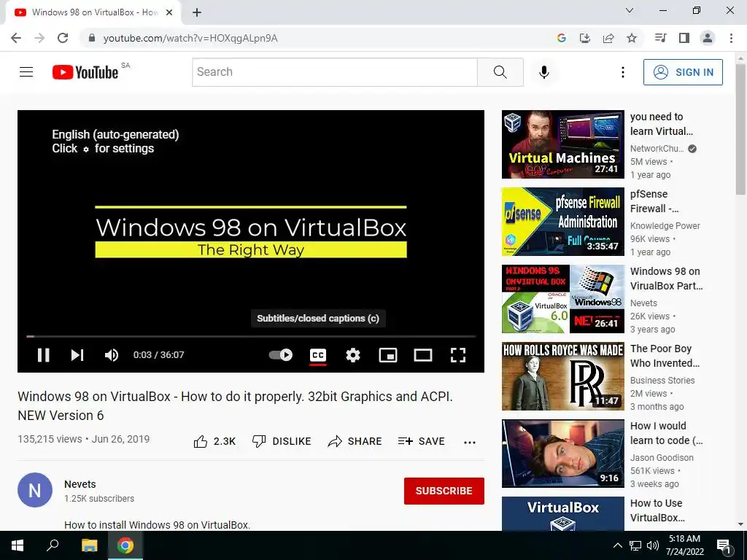Image resolution: width=747 pixels, height=560 pixels.
Task: Open more actions ellipsis under video
Action: point(470,443)
